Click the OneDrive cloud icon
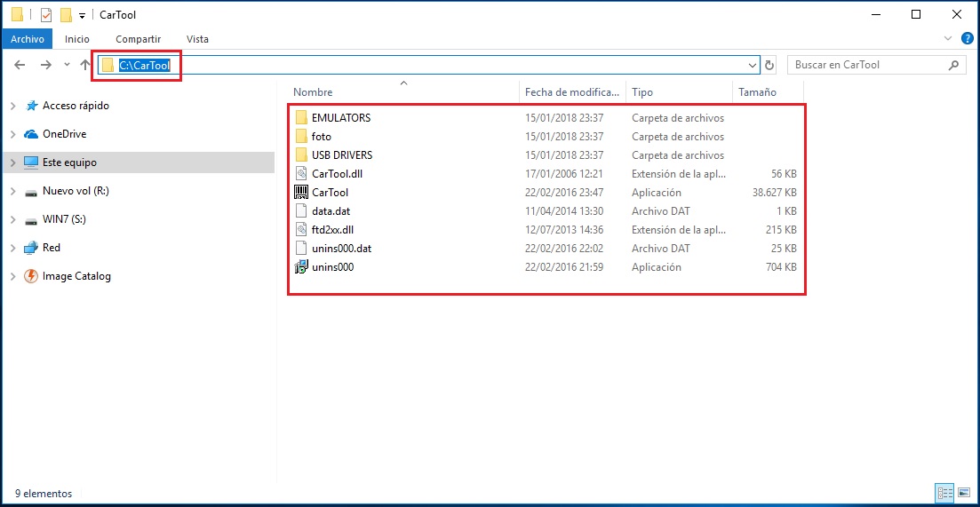 point(30,134)
